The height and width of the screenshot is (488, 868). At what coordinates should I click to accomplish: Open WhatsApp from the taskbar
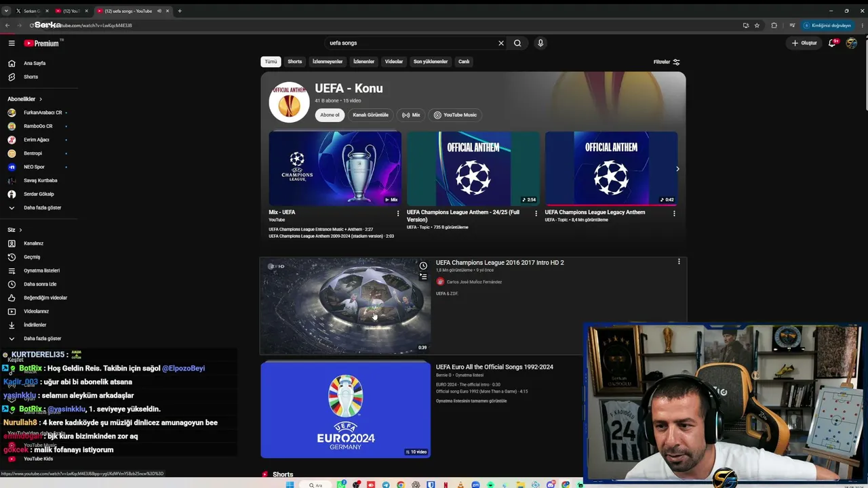coord(340,485)
